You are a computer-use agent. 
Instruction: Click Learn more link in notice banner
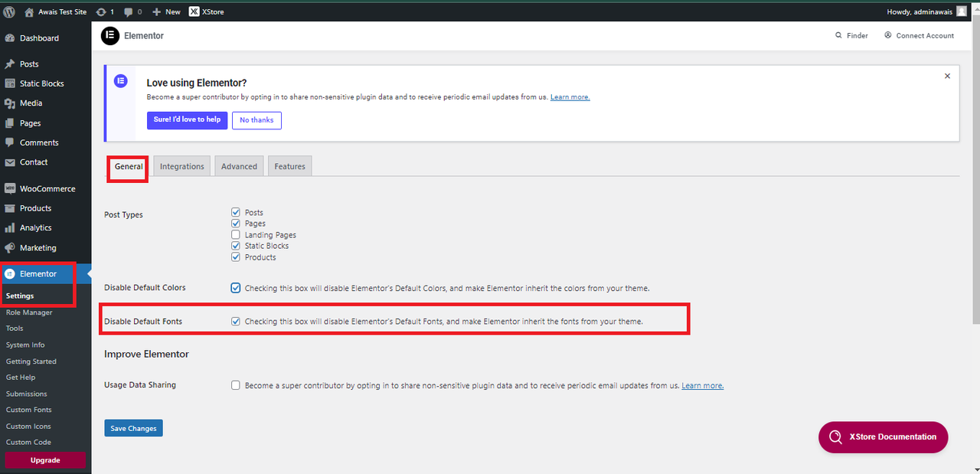tap(570, 97)
